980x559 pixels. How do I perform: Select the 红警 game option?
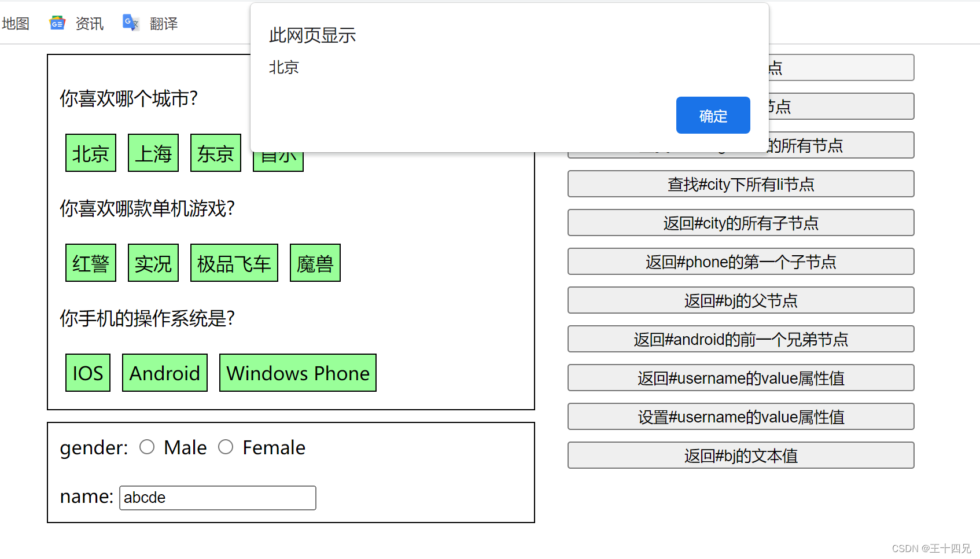pyautogui.click(x=90, y=263)
